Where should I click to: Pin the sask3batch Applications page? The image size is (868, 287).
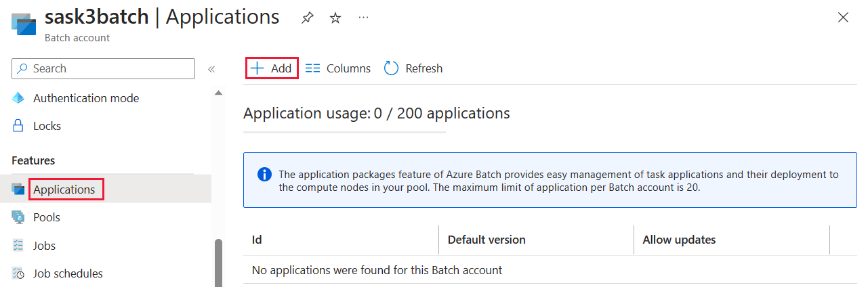(x=307, y=18)
